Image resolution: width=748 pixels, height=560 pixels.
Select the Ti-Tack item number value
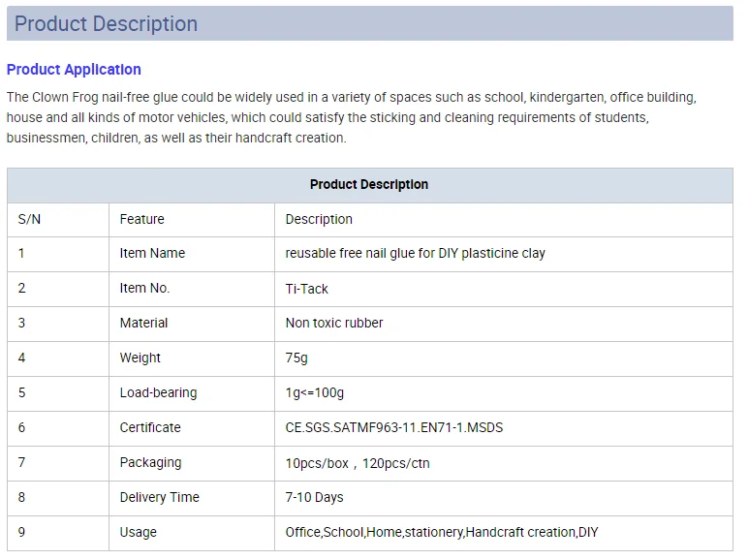[x=307, y=289]
